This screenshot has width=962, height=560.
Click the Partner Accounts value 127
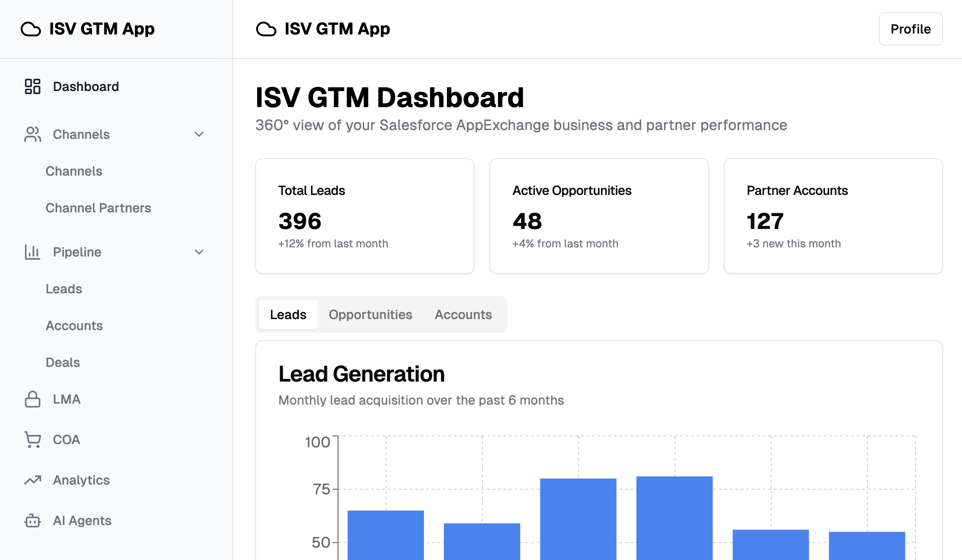point(765,221)
